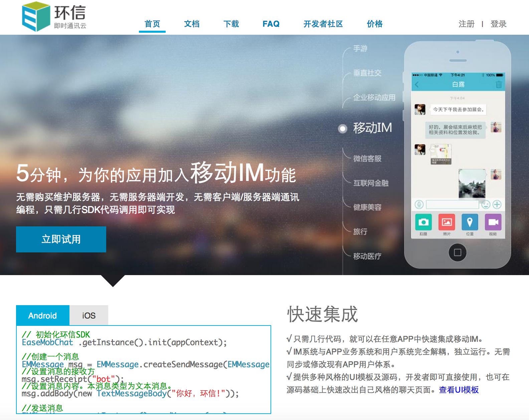Click the 环信 logo

[54, 17]
